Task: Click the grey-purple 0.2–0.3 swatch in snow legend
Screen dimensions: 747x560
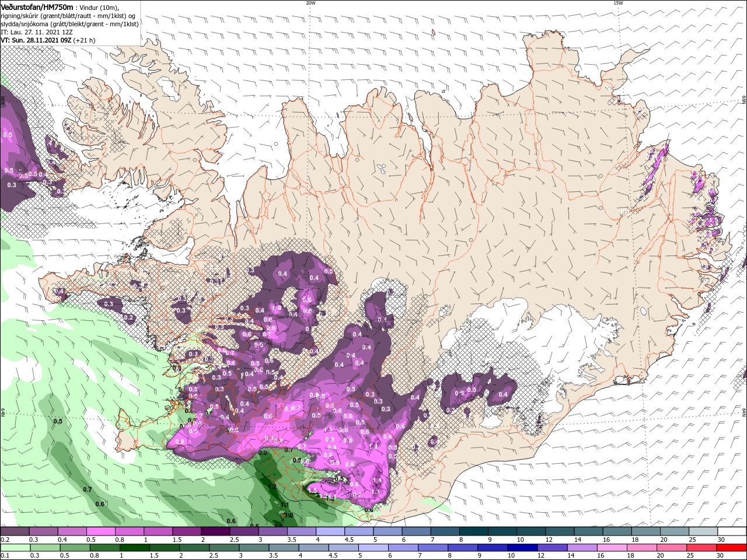Action: 14,531
